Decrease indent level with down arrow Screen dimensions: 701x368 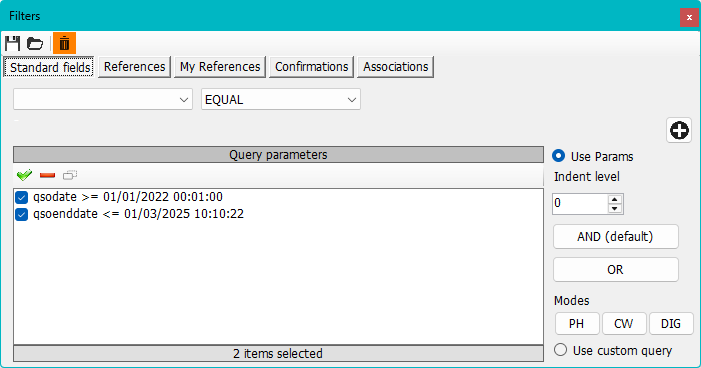coord(615,209)
